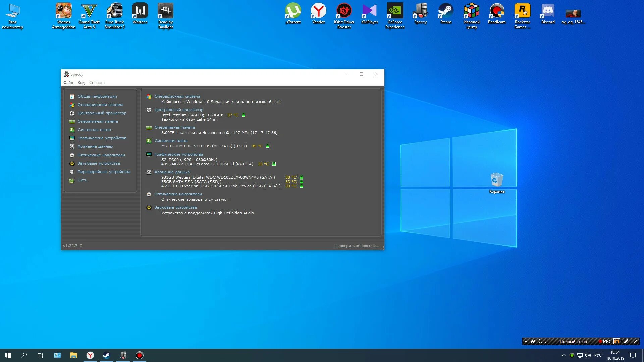This screenshot has height=362, width=644.
Task: Launch Discord from the desktop
Action: [x=548, y=13]
